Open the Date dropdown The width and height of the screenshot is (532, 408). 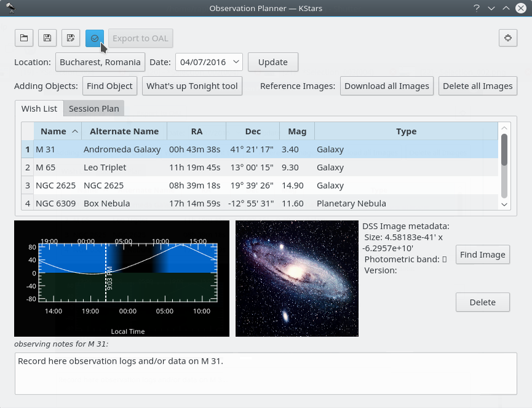(236, 62)
